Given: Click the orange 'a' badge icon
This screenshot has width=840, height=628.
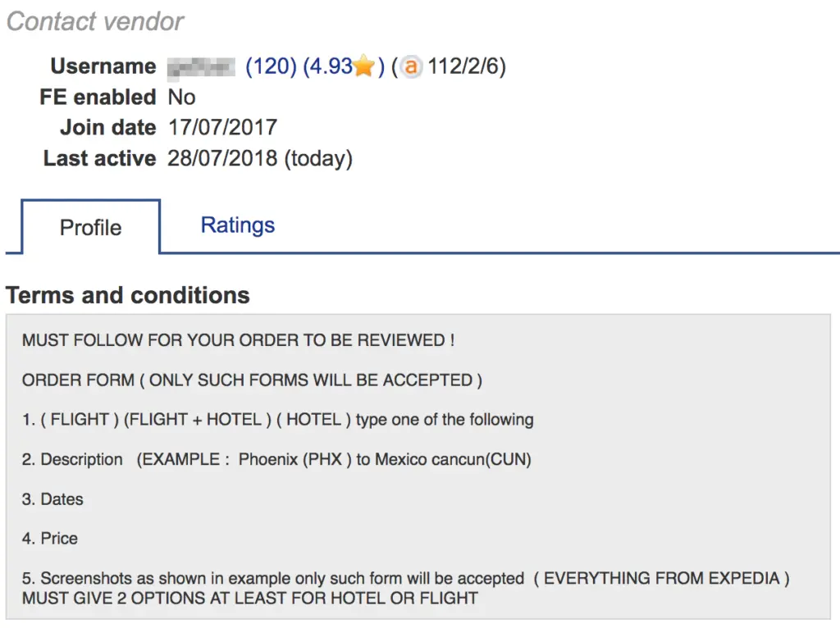Looking at the screenshot, I should 411,66.
